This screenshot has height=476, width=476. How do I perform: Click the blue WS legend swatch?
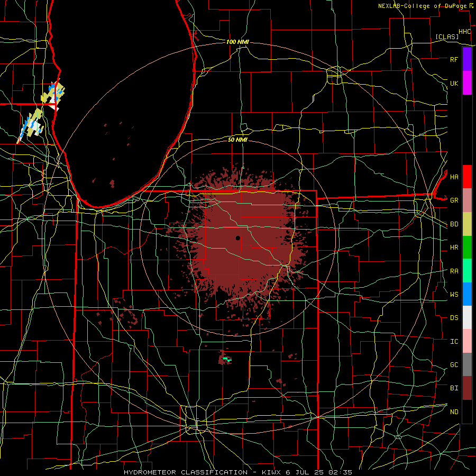click(467, 294)
